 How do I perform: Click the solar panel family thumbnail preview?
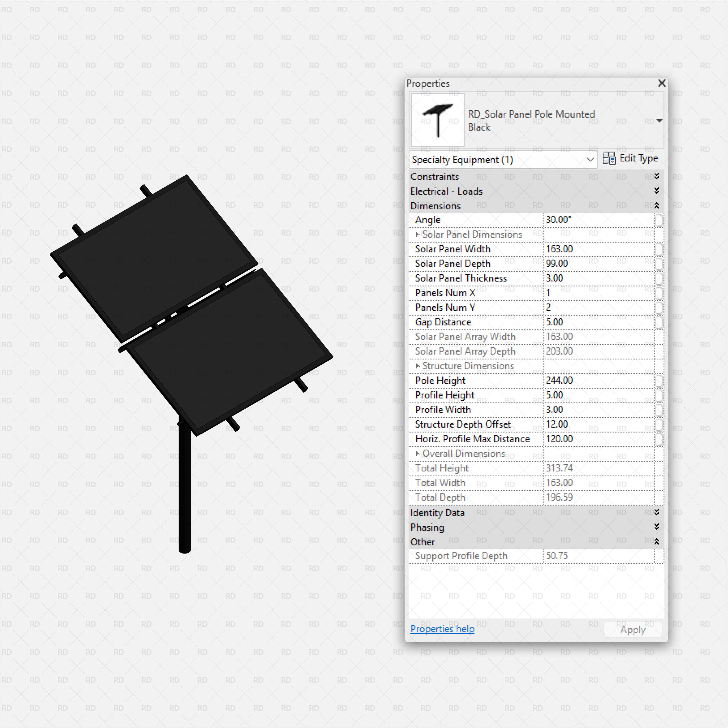click(x=437, y=120)
